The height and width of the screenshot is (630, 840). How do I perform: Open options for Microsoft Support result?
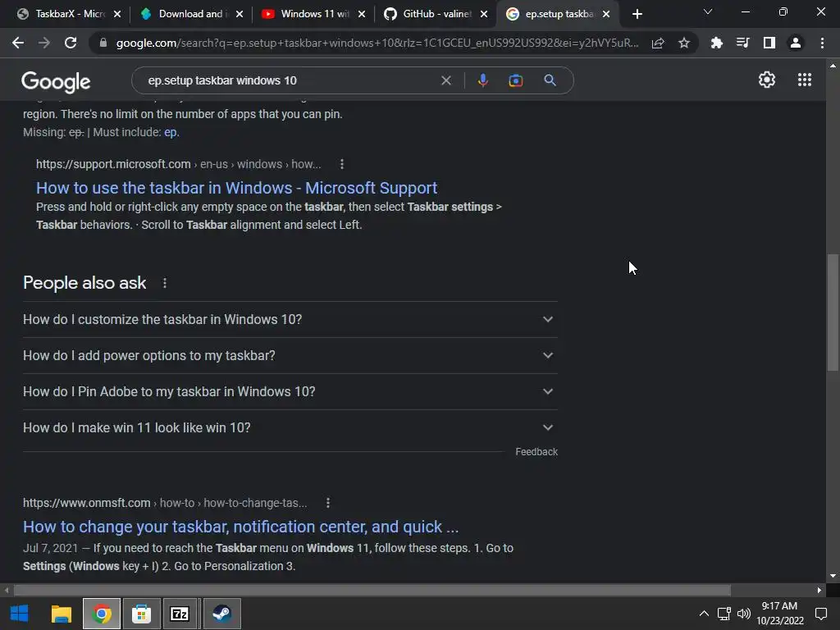[342, 164]
